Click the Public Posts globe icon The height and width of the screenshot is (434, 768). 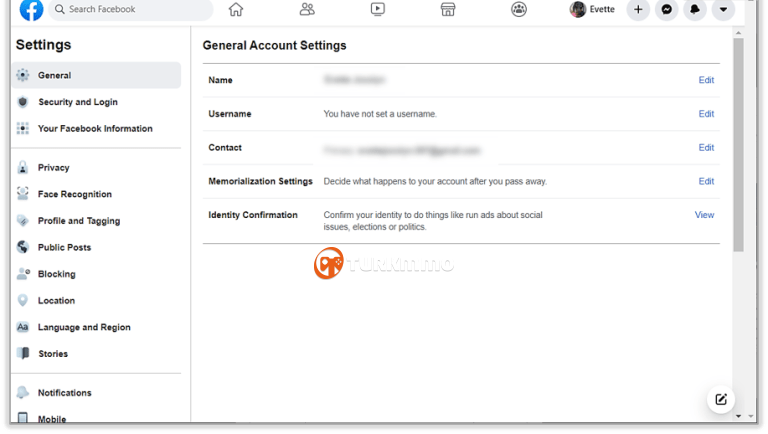tap(23, 247)
